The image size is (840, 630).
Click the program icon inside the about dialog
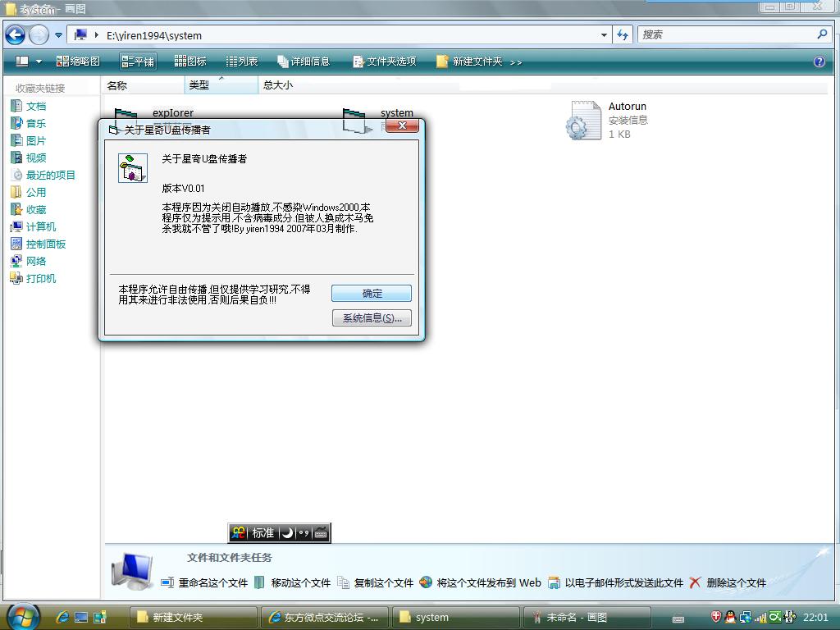click(133, 167)
